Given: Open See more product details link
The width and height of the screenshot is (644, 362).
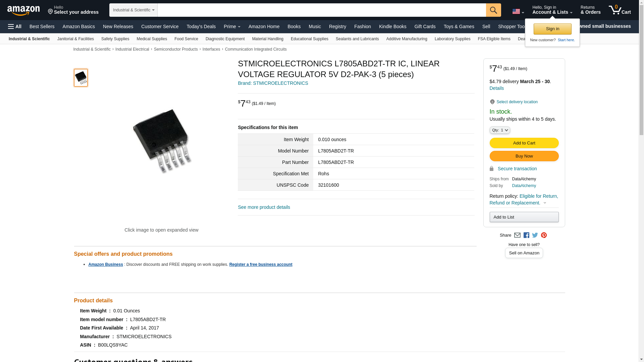Looking at the screenshot, I should point(264,207).
